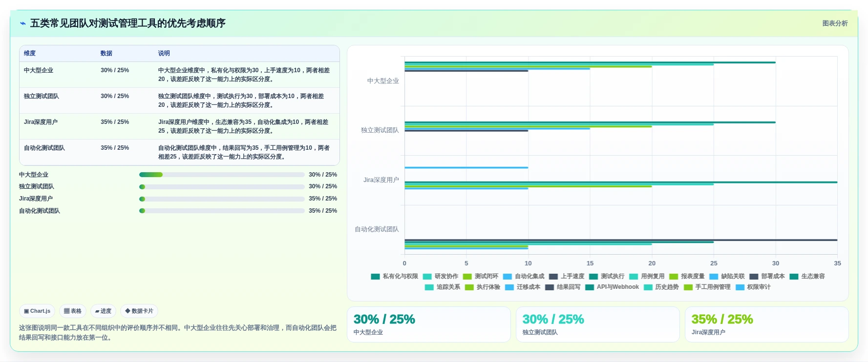Screen dimensions: 868x362
Task: Click the 中大型企业 row description text in table
Action: coord(244,75)
